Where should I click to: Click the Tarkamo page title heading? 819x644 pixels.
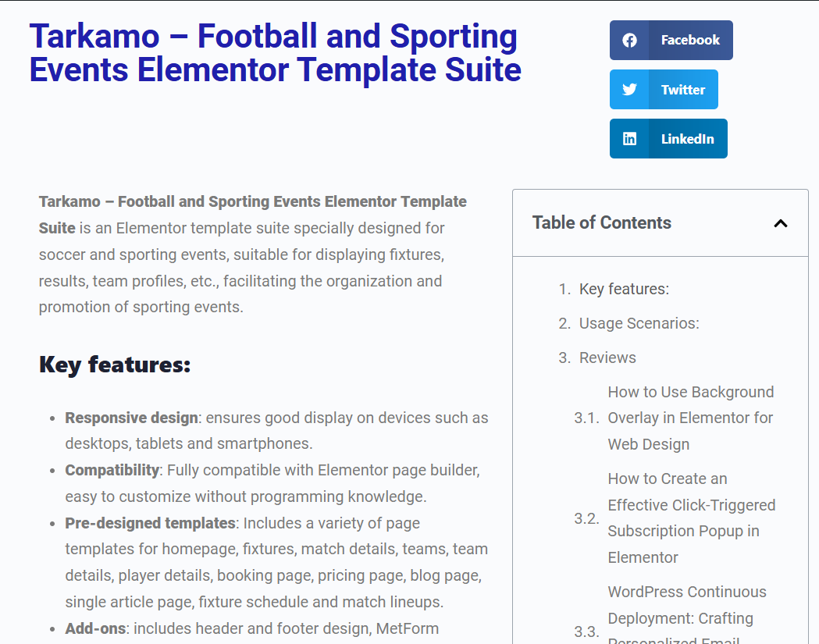[x=275, y=53]
